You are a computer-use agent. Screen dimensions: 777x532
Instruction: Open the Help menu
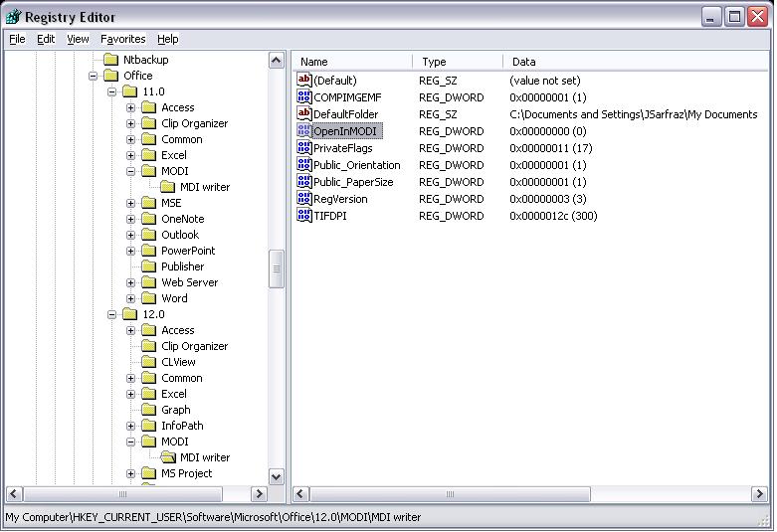pyautogui.click(x=167, y=39)
